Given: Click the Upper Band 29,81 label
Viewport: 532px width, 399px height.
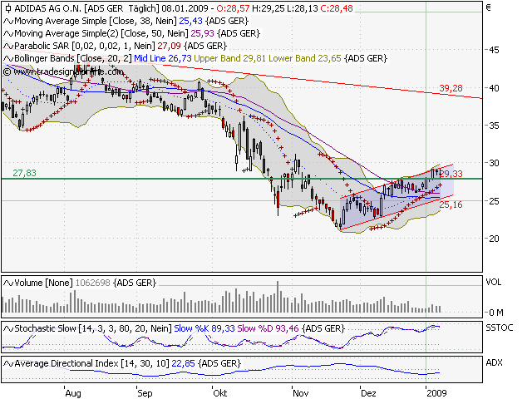Looking at the screenshot, I should [229, 59].
